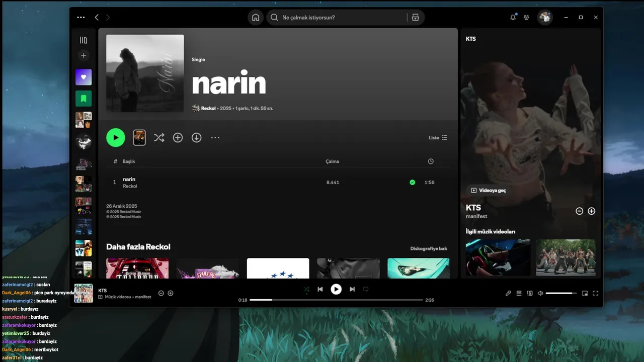Viewport: 644px width, 362px height.
Task: Skip to previous track
Action: tap(320, 289)
